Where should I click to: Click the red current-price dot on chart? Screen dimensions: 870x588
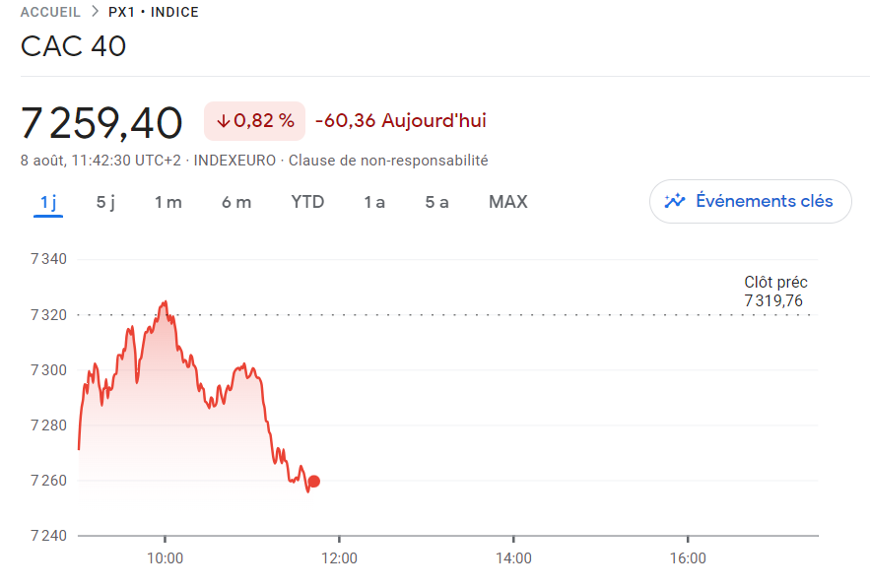coord(314,482)
